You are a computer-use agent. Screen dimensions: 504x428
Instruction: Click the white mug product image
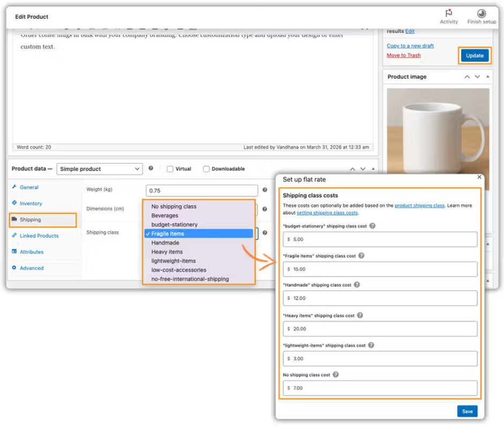[438, 131]
